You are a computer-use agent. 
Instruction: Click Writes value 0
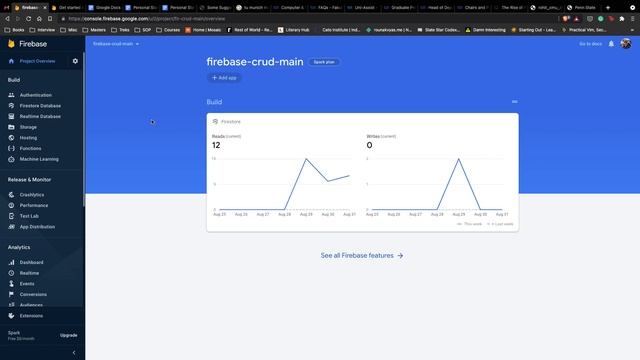(369, 145)
